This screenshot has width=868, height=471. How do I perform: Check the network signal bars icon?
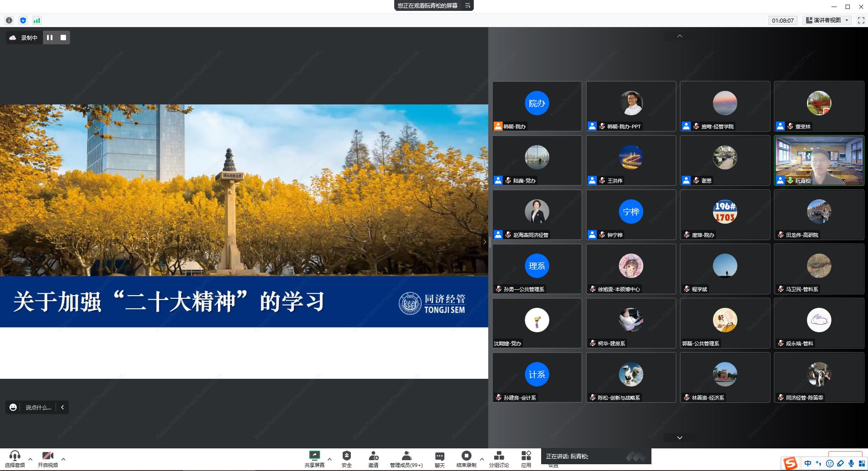pyautogui.click(x=37, y=20)
